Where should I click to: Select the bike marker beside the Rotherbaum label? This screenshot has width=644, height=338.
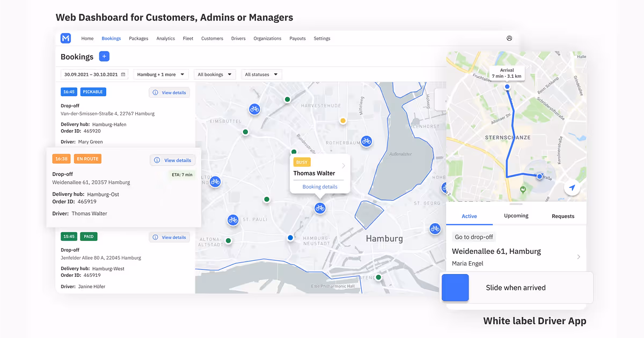pyautogui.click(x=366, y=141)
